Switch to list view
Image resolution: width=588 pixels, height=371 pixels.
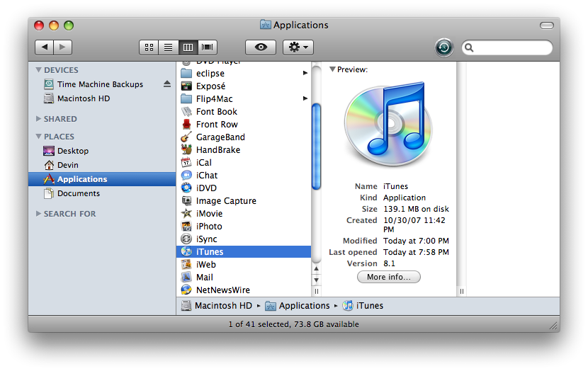[x=169, y=47]
